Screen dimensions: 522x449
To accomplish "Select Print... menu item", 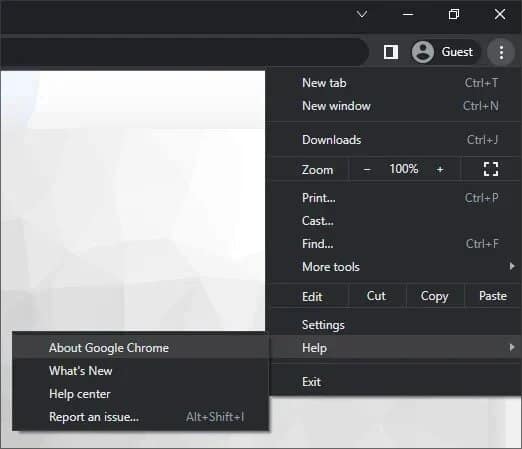I will 396,198.
